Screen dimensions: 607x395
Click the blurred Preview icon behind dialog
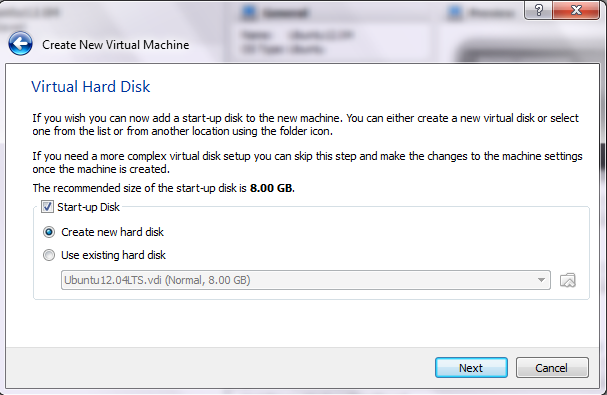(454, 12)
